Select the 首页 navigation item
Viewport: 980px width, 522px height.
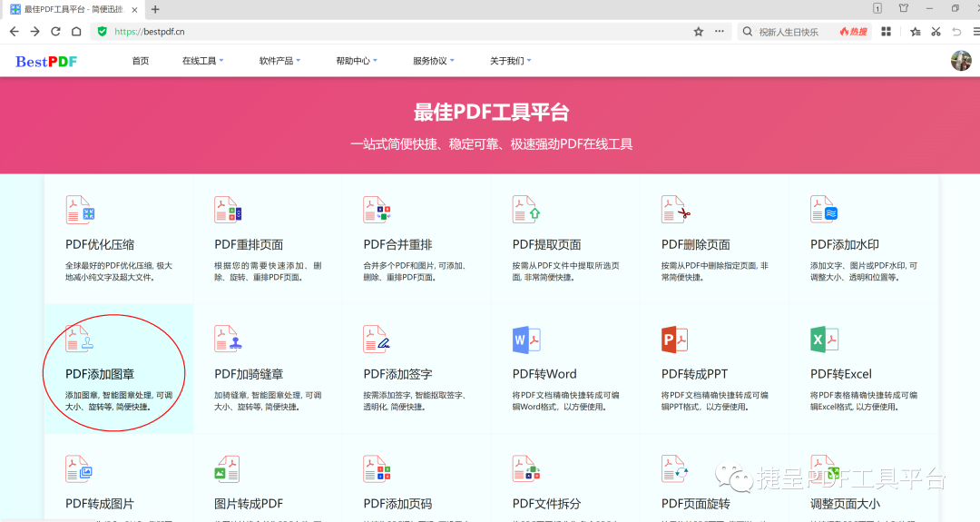tap(141, 61)
